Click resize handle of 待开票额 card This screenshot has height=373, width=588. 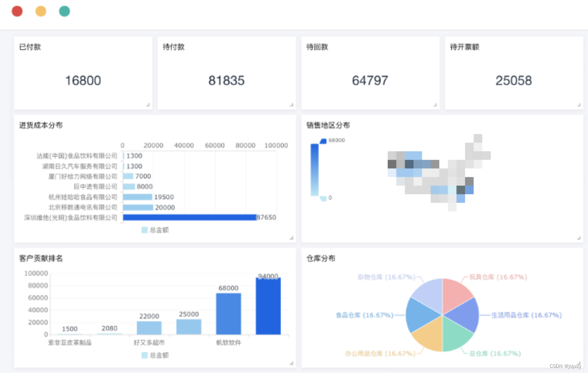pos(579,104)
